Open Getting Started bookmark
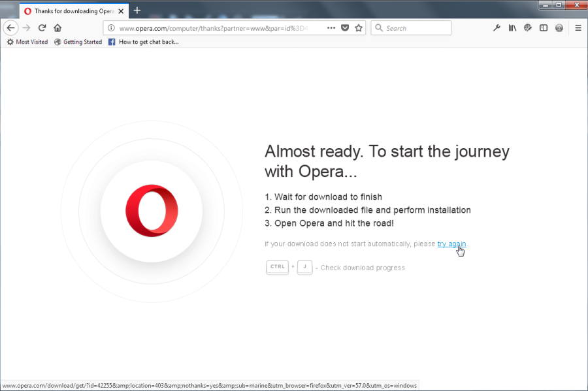Viewport: 588px width, 391px height. point(78,42)
